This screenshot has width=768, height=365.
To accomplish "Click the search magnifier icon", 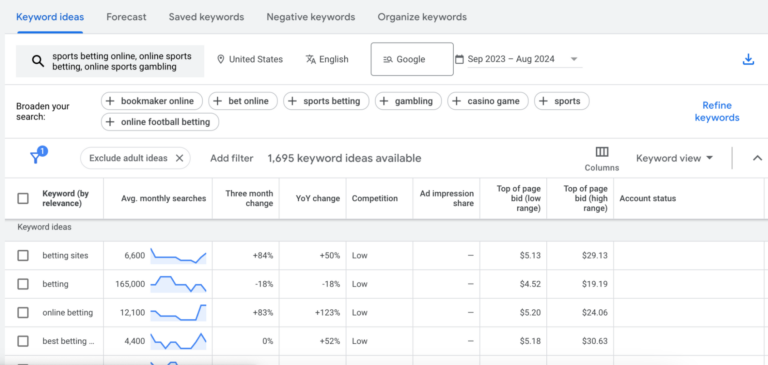I will pos(37,61).
